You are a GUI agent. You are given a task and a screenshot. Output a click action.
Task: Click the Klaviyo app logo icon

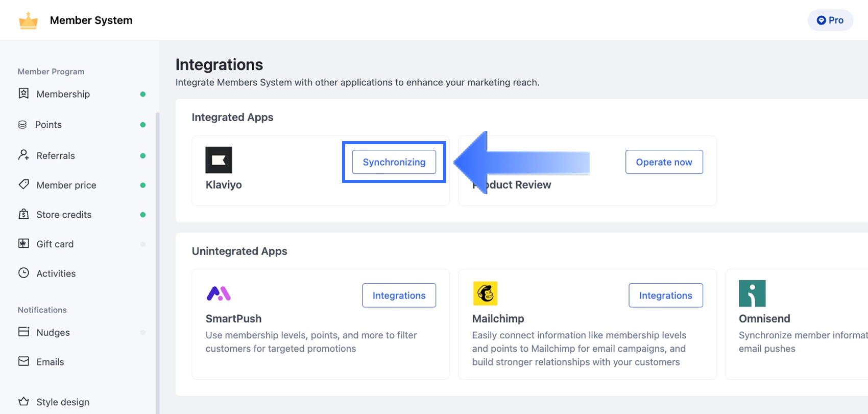pos(219,160)
